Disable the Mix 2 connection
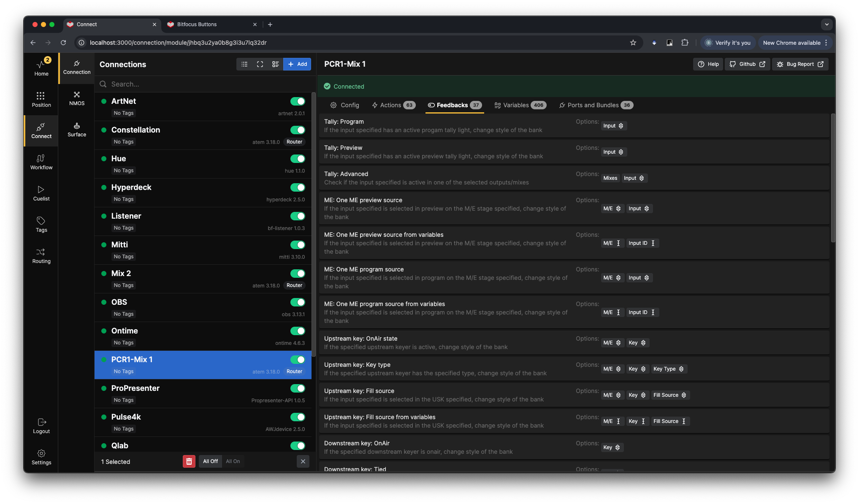 pos(298,274)
